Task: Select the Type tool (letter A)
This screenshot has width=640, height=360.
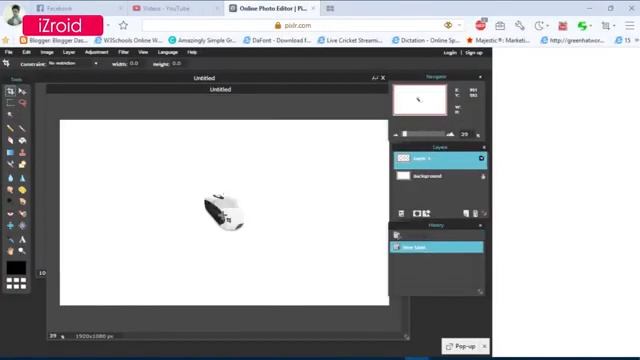Action: pos(22,240)
